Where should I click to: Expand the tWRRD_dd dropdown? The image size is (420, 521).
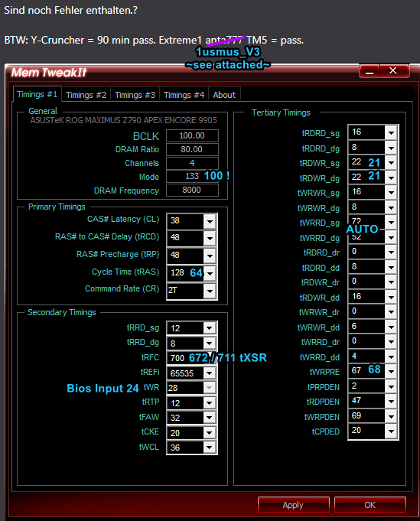[391, 357]
